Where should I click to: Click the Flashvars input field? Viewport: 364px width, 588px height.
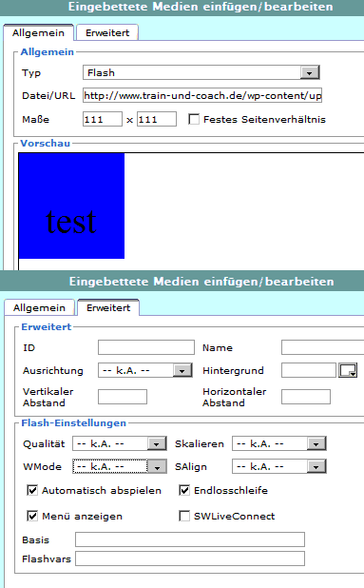(190, 559)
